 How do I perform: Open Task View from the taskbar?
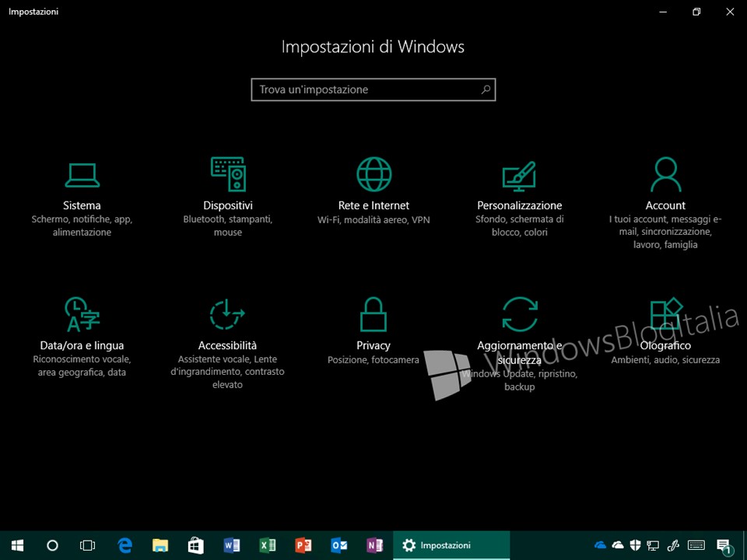(88, 545)
